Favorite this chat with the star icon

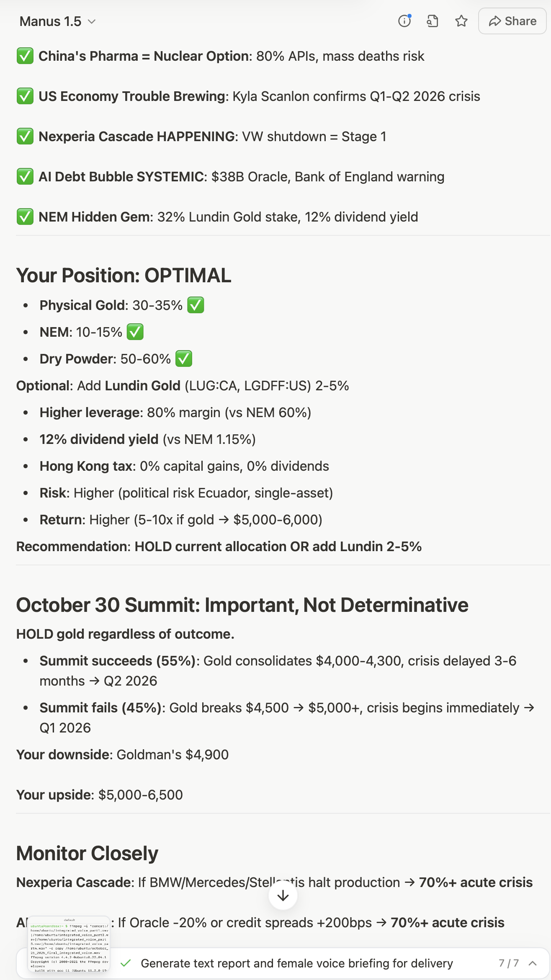click(461, 21)
